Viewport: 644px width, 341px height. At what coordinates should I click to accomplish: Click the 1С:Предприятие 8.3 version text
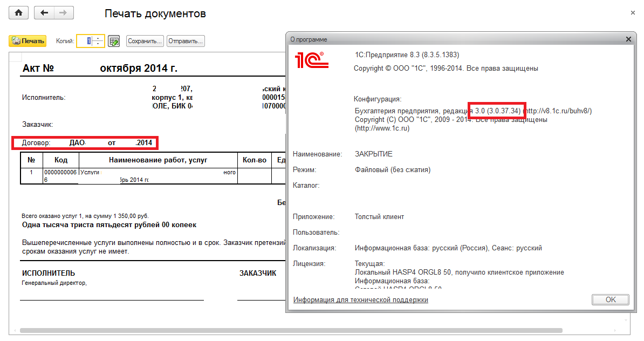(407, 54)
